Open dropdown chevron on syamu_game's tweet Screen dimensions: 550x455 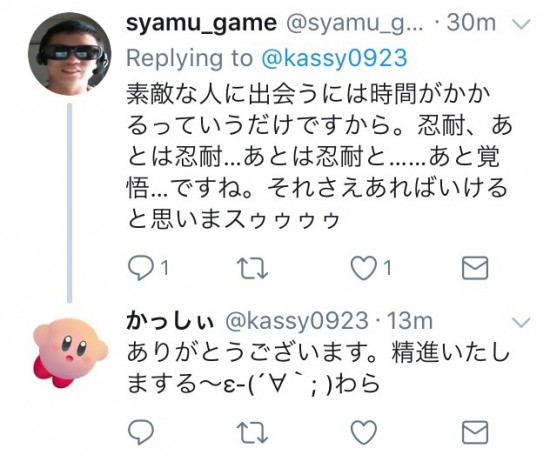521,24
